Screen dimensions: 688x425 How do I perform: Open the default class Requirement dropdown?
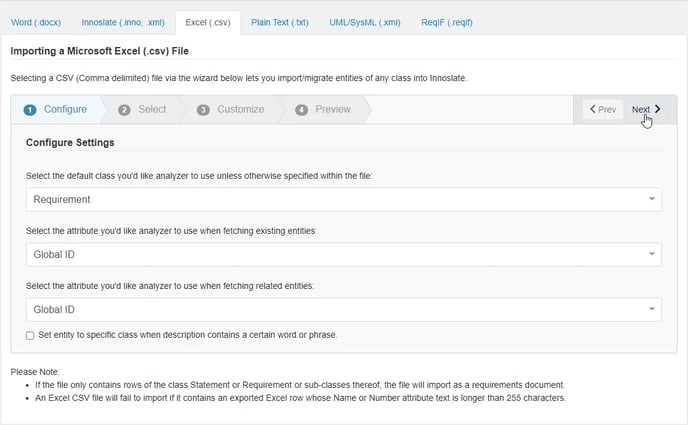tap(344, 200)
